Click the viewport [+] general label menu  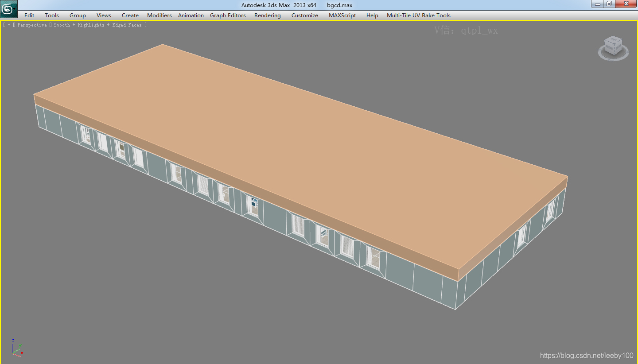pos(8,25)
